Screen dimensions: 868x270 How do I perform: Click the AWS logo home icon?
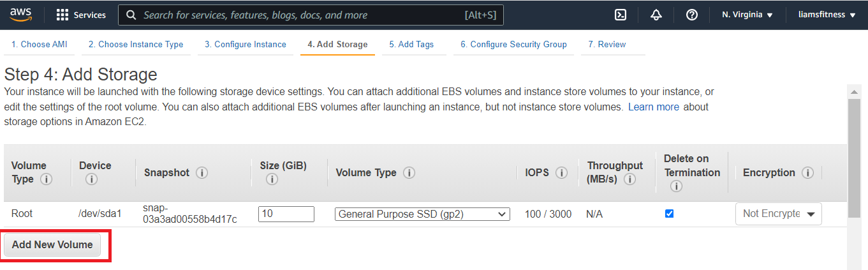pyautogui.click(x=21, y=15)
